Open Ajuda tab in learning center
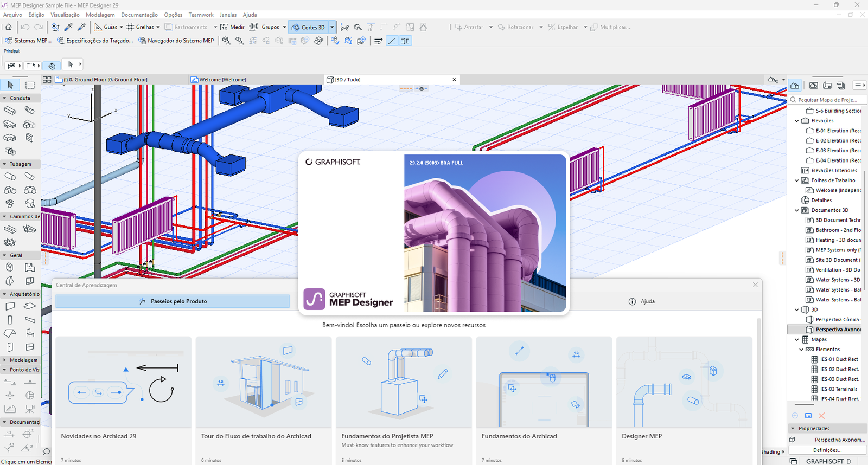This screenshot has width=868, height=465. [x=643, y=301]
